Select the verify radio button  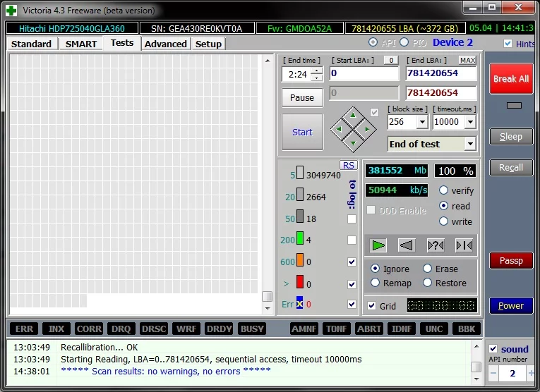tap(443, 190)
